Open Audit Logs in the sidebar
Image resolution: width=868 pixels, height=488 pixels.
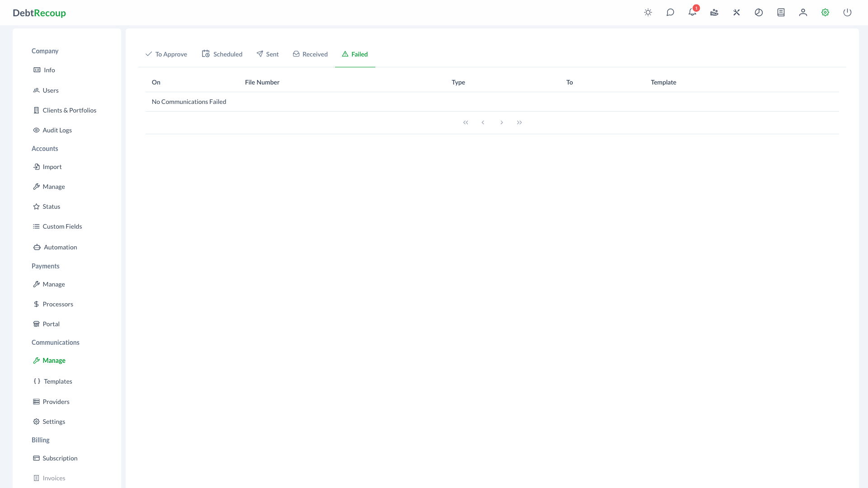pos(57,130)
